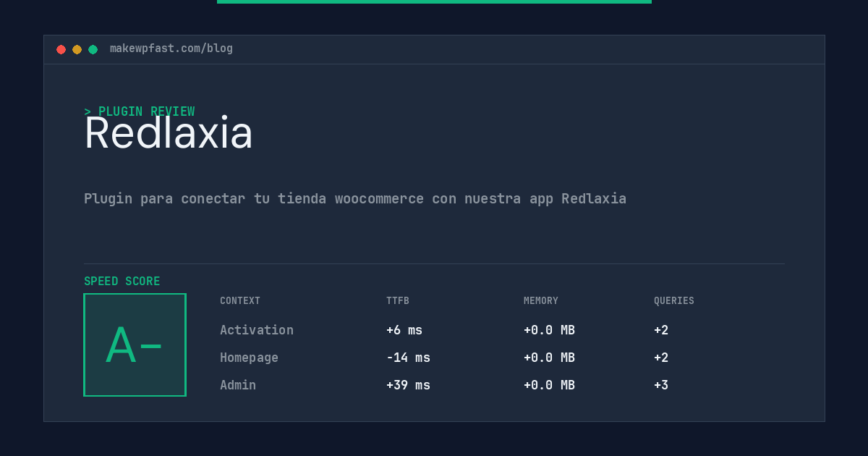This screenshot has height=456, width=868.
Task: Click the '+39 ms' Admin TTFB value
Action: (408, 385)
